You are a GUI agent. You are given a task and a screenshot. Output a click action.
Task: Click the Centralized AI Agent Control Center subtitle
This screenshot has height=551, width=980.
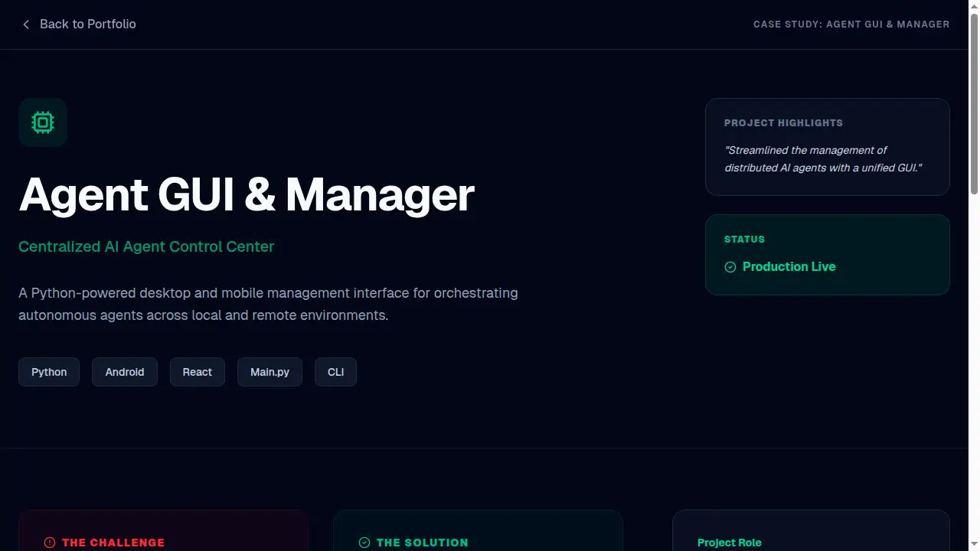click(x=146, y=246)
